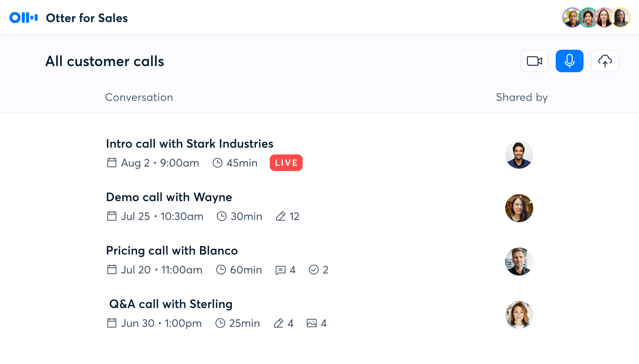Click the video camera record button

534,61
